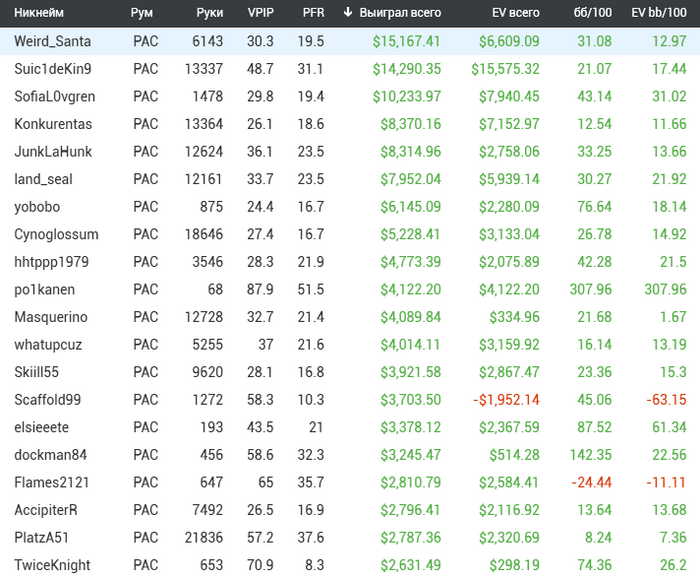Click the PFR value 8.3
Screen dimensions: 700x578
tap(314, 566)
